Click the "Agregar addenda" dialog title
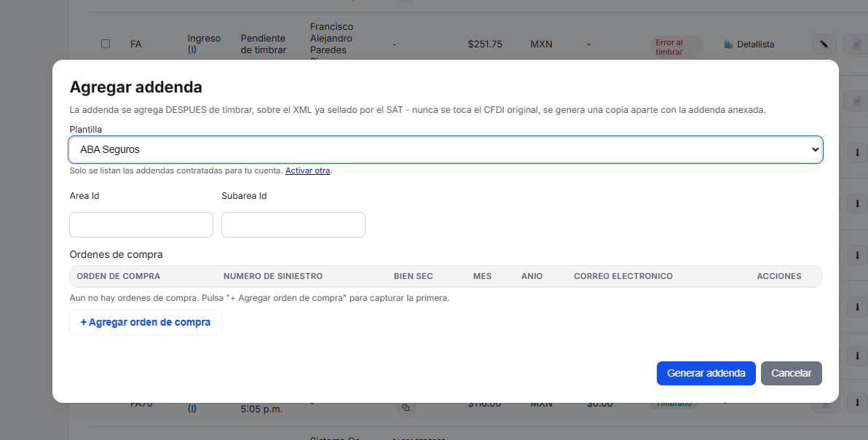 point(135,87)
